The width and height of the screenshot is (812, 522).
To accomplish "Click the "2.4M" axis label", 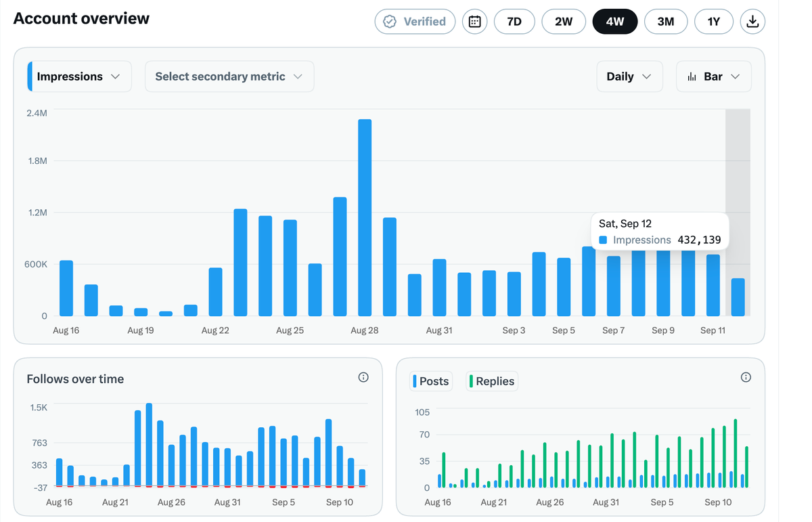I will tap(37, 112).
